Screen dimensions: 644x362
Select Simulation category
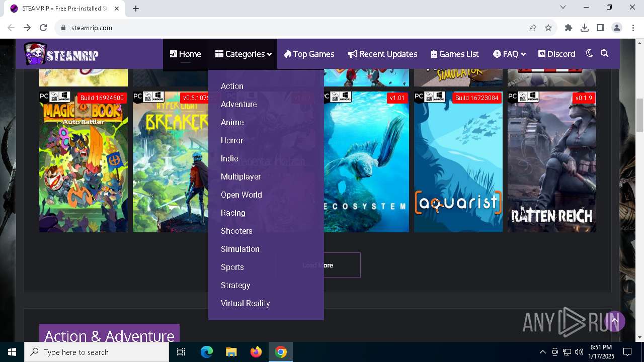tap(240, 249)
